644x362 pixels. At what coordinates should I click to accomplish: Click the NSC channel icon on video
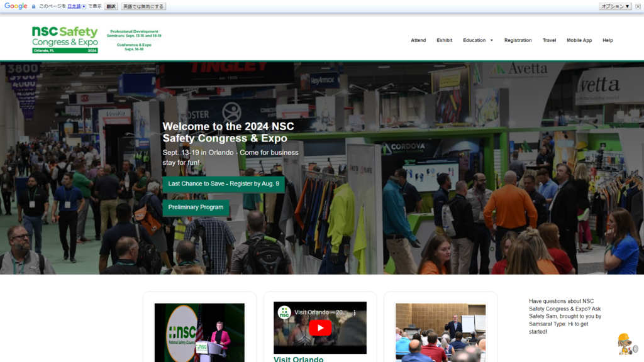[284, 312]
